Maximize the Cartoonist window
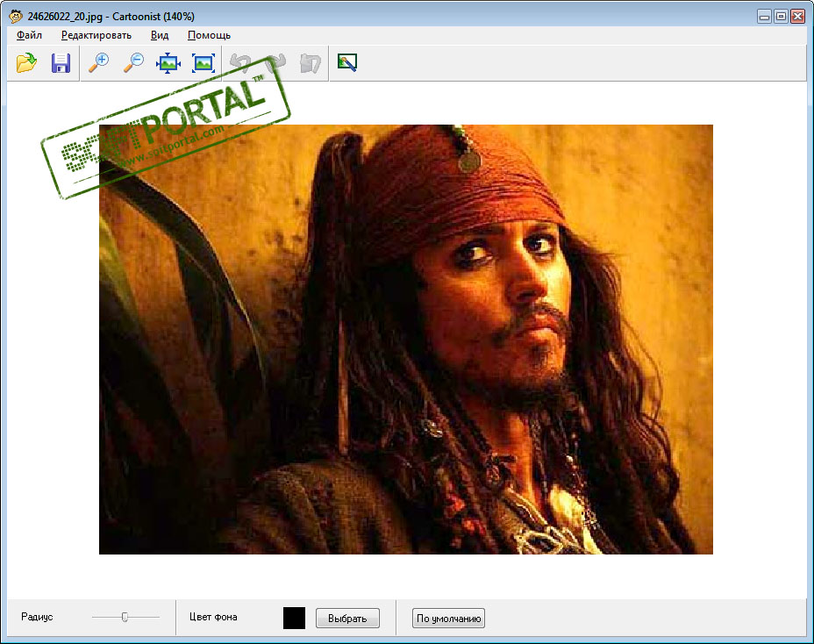Viewport: 814px width, 644px height. point(781,17)
